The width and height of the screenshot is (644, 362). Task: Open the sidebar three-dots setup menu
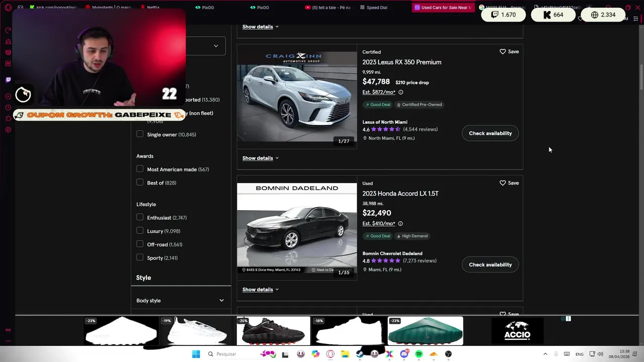[8, 341]
